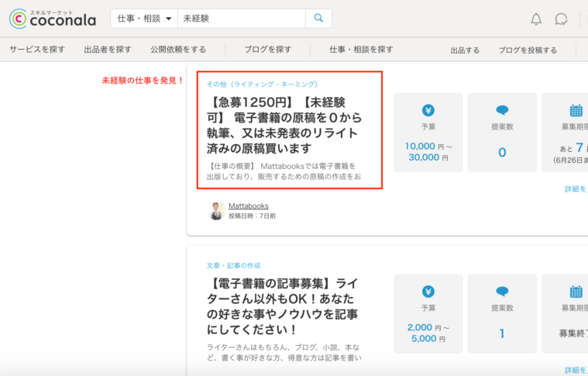Go to 公開依頼をする in navigation
Viewport: 588px width, 376px height.
[x=178, y=50]
